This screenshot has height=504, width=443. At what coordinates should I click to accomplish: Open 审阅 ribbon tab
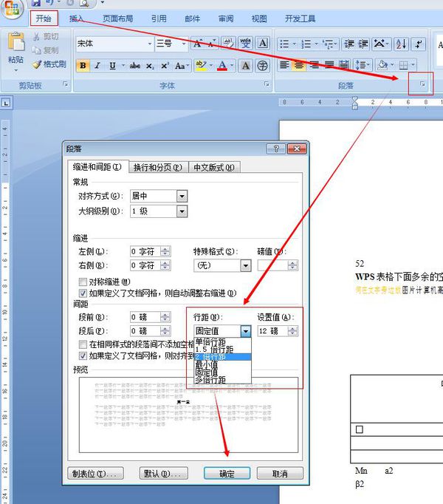point(226,18)
